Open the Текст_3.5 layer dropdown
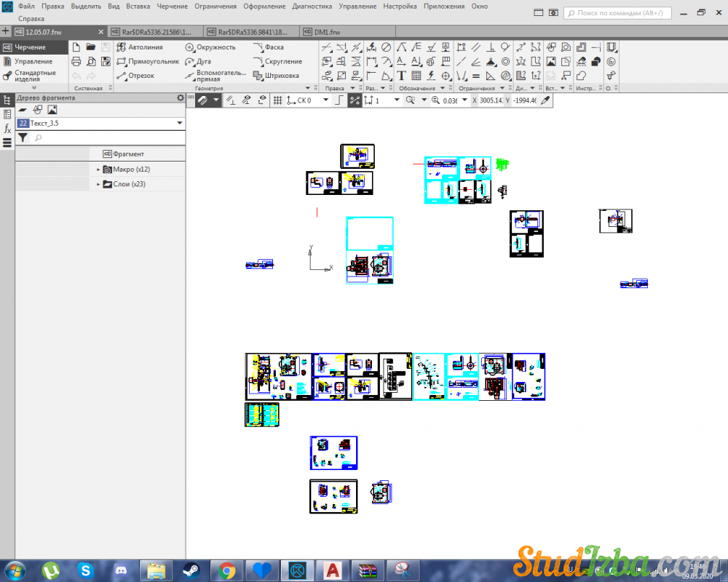The image size is (728, 582). click(x=179, y=123)
